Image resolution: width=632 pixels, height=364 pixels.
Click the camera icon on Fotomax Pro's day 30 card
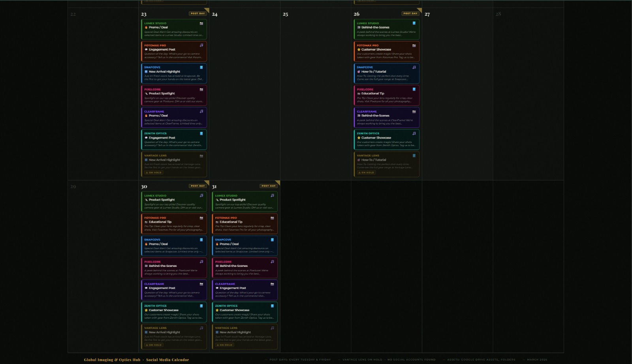coord(201,218)
